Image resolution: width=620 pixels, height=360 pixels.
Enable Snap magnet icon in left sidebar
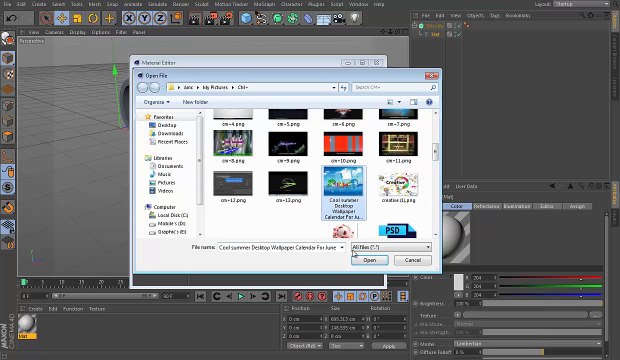click(x=8, y=207)
